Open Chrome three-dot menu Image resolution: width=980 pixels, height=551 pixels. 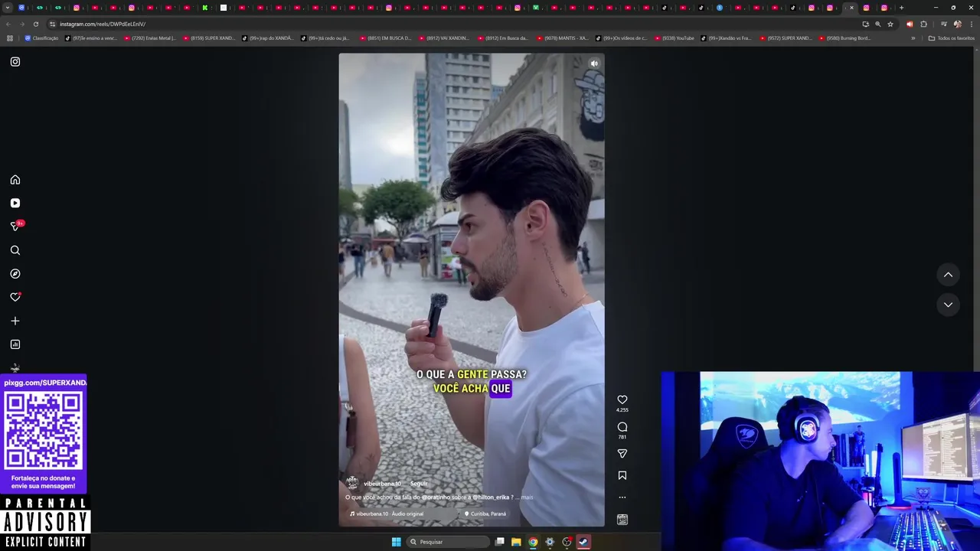(x=970, y=24)
